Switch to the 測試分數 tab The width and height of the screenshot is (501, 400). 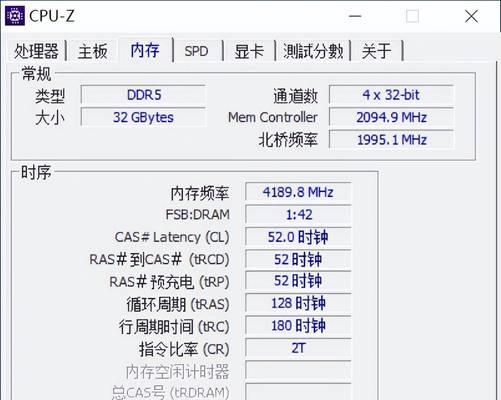(x=313, y=51)
